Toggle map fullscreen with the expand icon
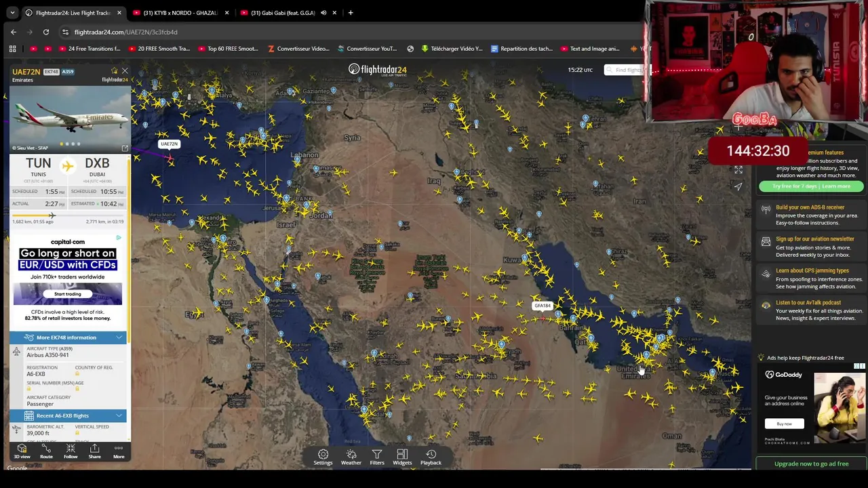The width and height of the screenshot is (868, 488). [x=738, y=169]
